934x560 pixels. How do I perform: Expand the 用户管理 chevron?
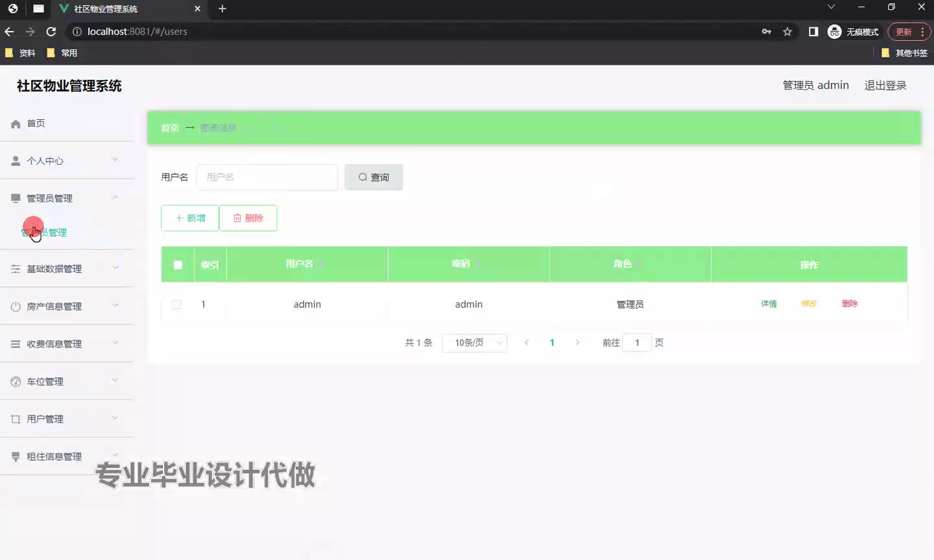(115, 418)
